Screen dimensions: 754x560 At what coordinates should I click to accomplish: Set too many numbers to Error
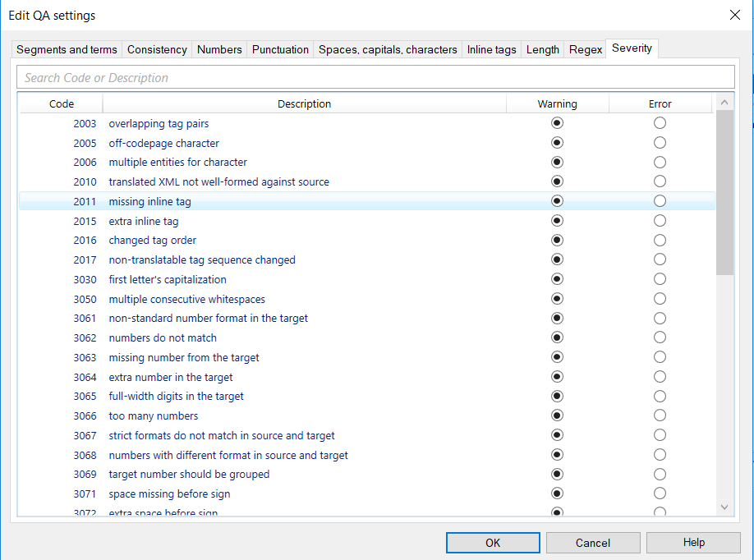tap(660, 415)
